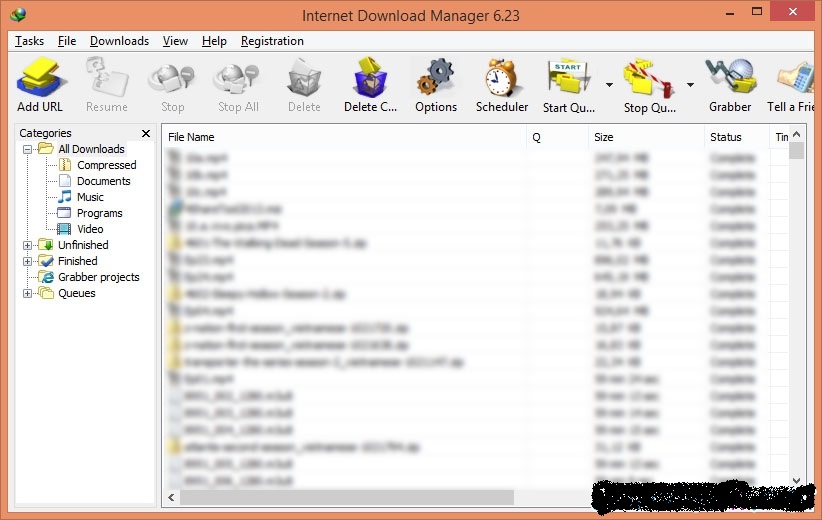
Task: Open the Start Queue dropdown arrow
Action: [x=609, y=85]
